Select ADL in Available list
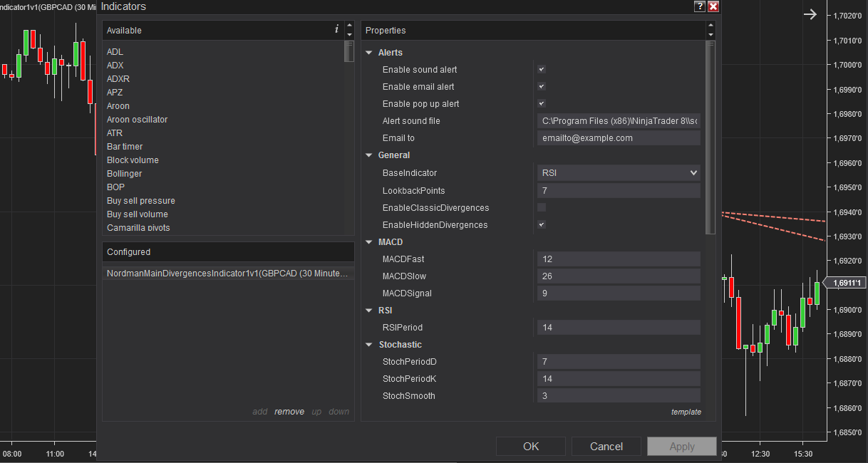The image size is (868, 463). tap(115, 52)
